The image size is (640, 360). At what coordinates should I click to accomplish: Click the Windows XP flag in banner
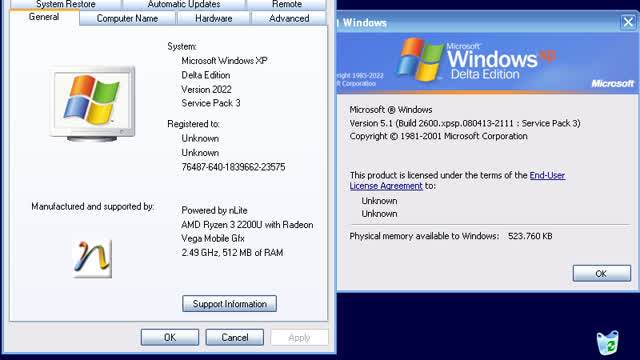(x=420, y=59)
